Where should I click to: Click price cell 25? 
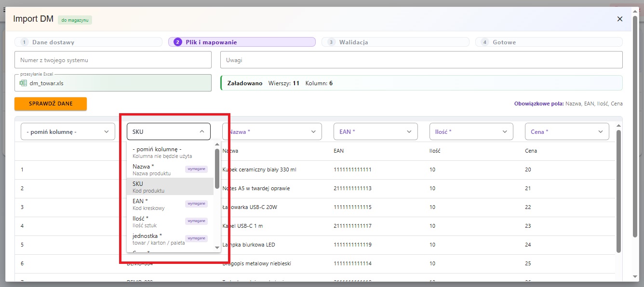coord(528,263)
